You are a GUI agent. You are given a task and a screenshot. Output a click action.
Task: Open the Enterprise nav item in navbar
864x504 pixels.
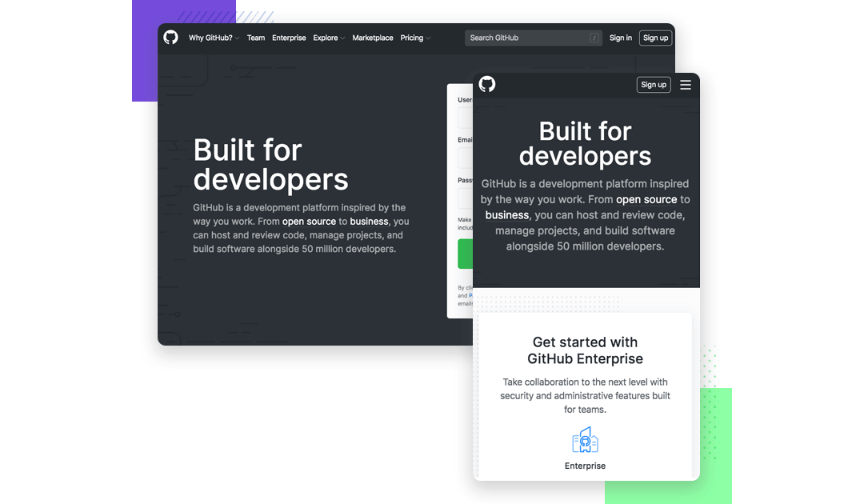[289, 38]
